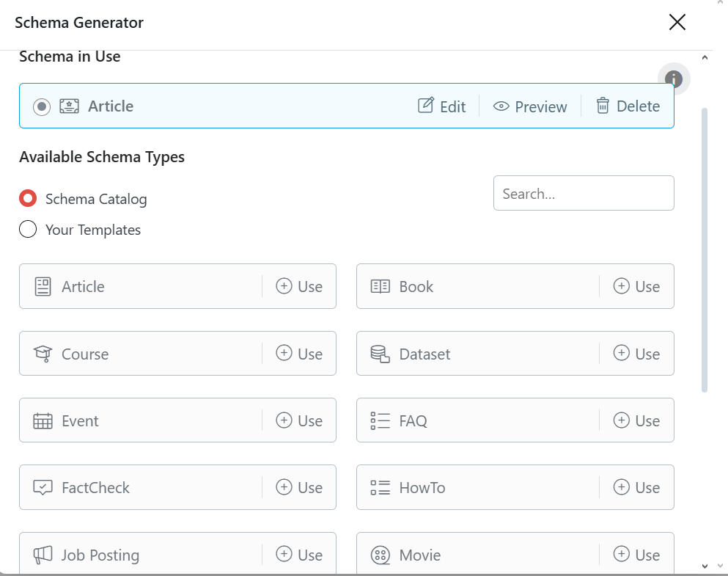Use the HowTo schema type
This screenshot has height=576, width=728.
(x=636, y=488)
